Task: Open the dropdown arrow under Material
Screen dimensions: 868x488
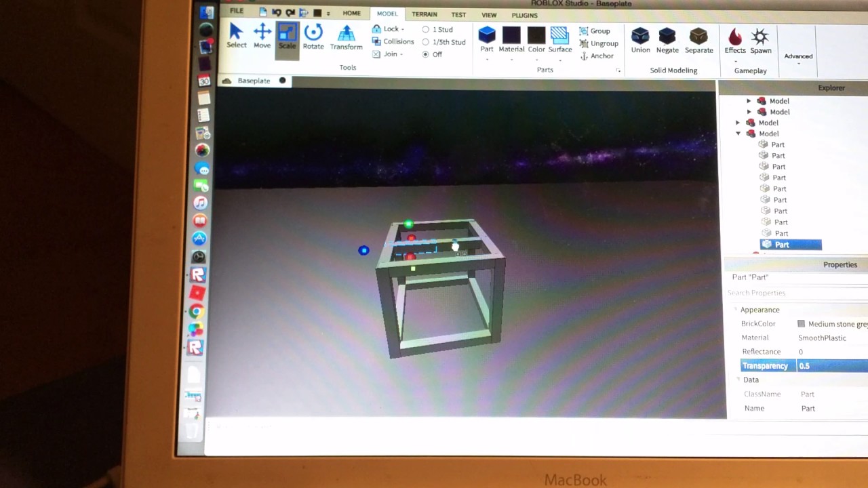Action: (511, 60)
